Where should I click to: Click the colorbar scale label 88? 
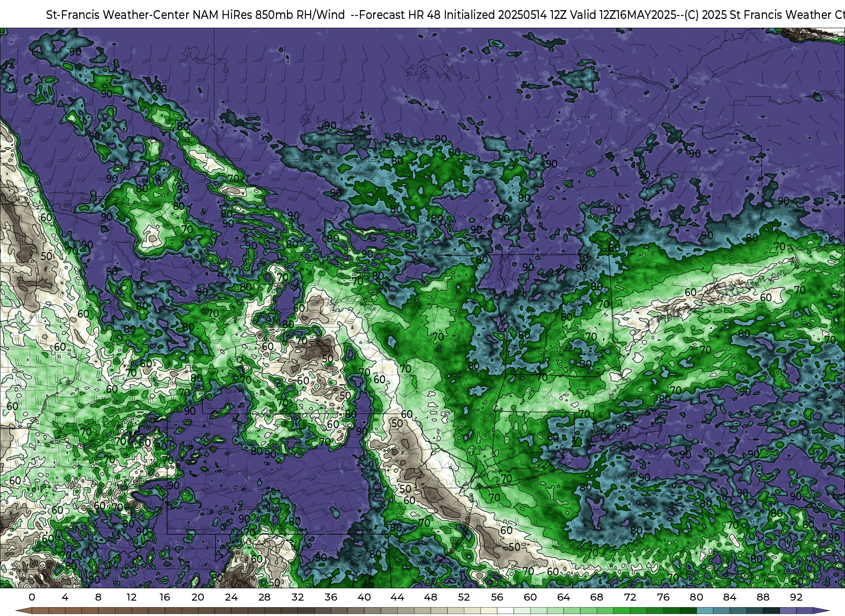pyautogui.click(x=763, y=597)
